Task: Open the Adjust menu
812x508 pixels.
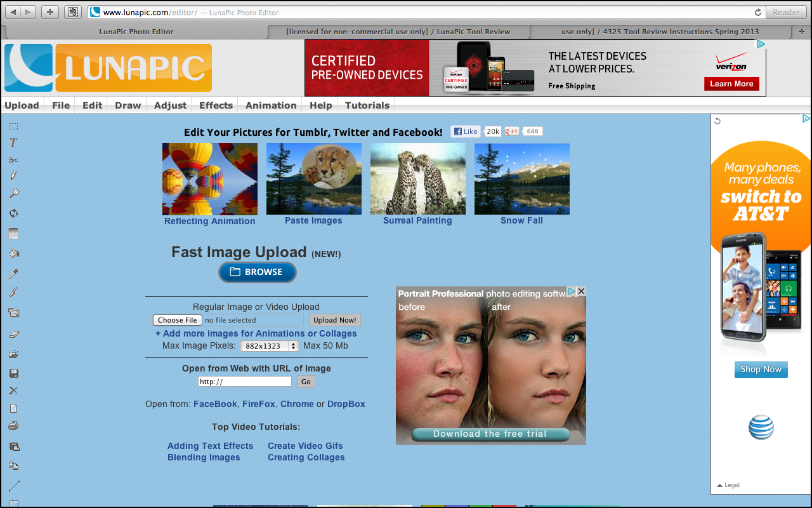Action: click(x=170, y=105)
